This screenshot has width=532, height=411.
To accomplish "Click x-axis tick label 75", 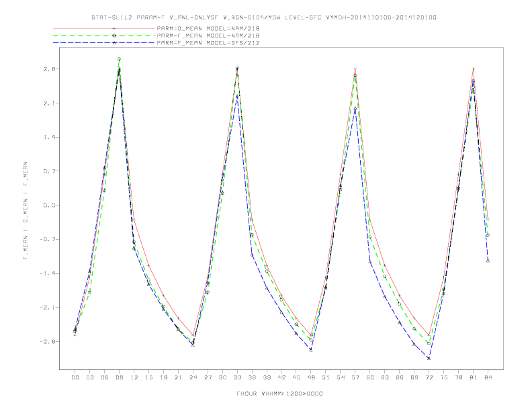I will (x=444, y=377).
